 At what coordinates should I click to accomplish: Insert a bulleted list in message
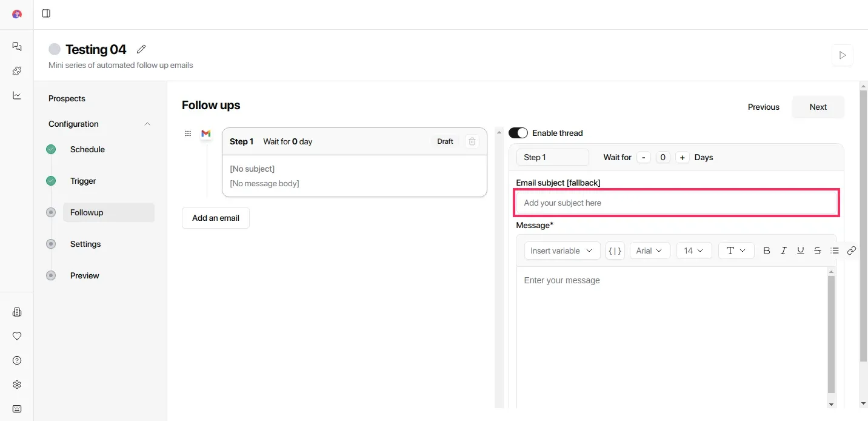click(x=835, y=251)
